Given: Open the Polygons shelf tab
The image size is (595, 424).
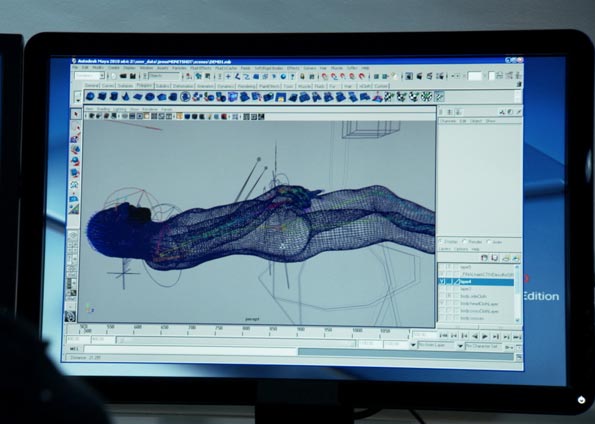Looking at the screenshot, I should point(145,86).
